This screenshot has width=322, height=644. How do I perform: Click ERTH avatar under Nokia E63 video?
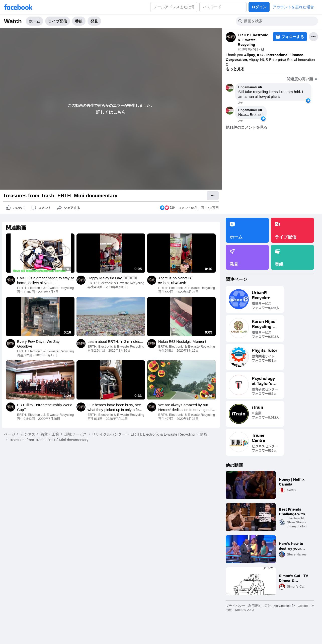151,344
